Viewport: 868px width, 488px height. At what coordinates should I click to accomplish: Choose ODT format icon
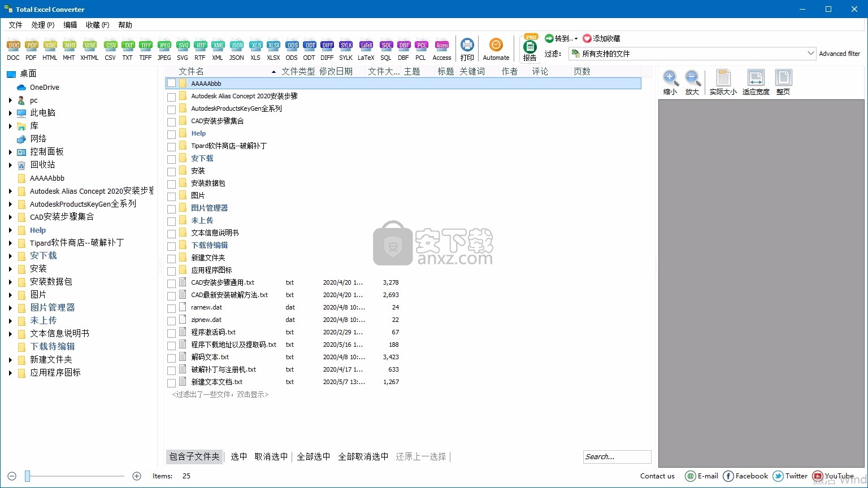(309, 49)
